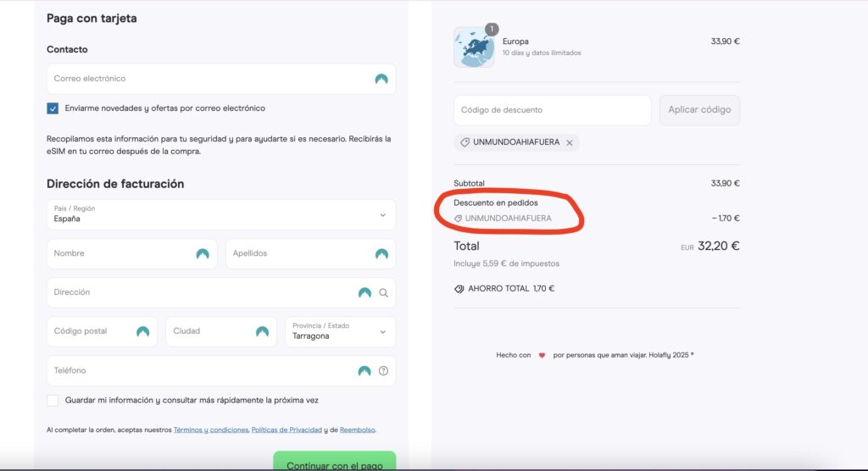The image size is (868, 471).
Task: Open the Políticas de Privacidad link
Action: click(287, 430)
